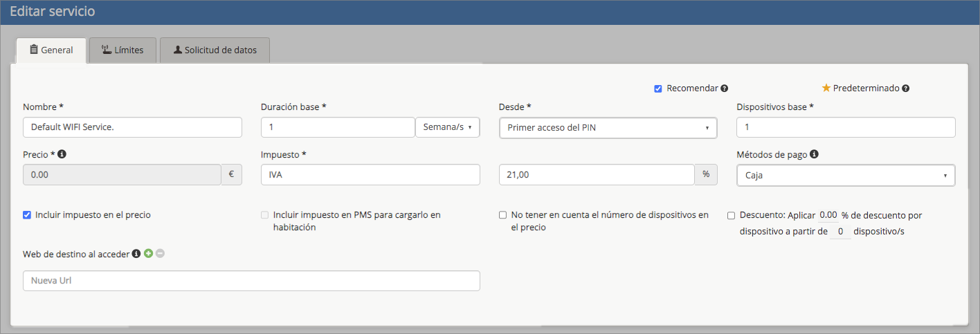Click the help icon next to Predeterminado
The height and width of the screenshot is (334, 980).
click(906, 89)
